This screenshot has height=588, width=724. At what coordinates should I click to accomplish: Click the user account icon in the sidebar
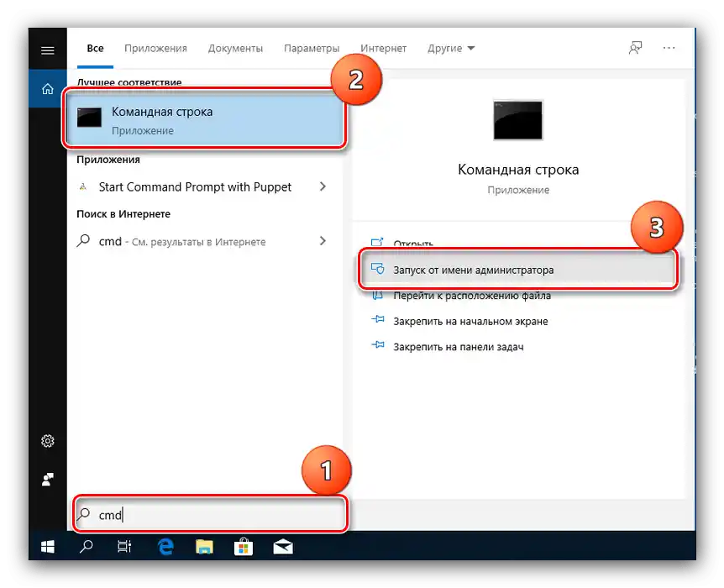(x=48, y=480)
